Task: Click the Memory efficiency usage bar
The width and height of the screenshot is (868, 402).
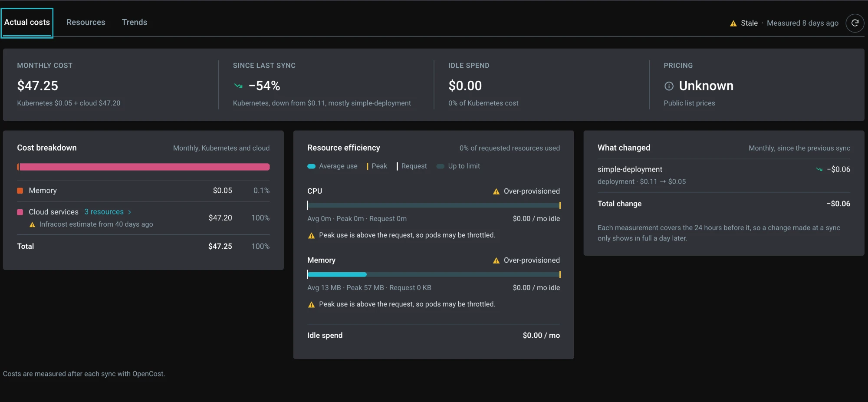Action: click(434, 274)
